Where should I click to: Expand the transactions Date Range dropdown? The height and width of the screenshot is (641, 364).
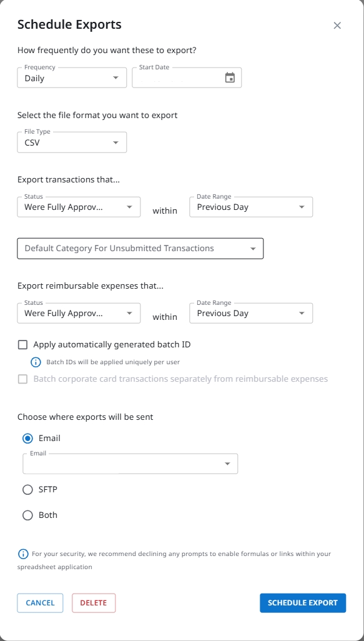[x=251, y=207]
